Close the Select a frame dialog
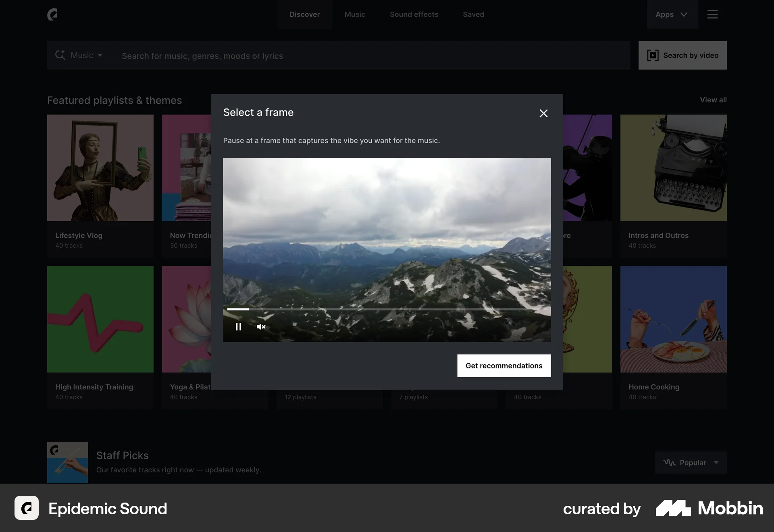The image size is (774, 532). point(543,113)
